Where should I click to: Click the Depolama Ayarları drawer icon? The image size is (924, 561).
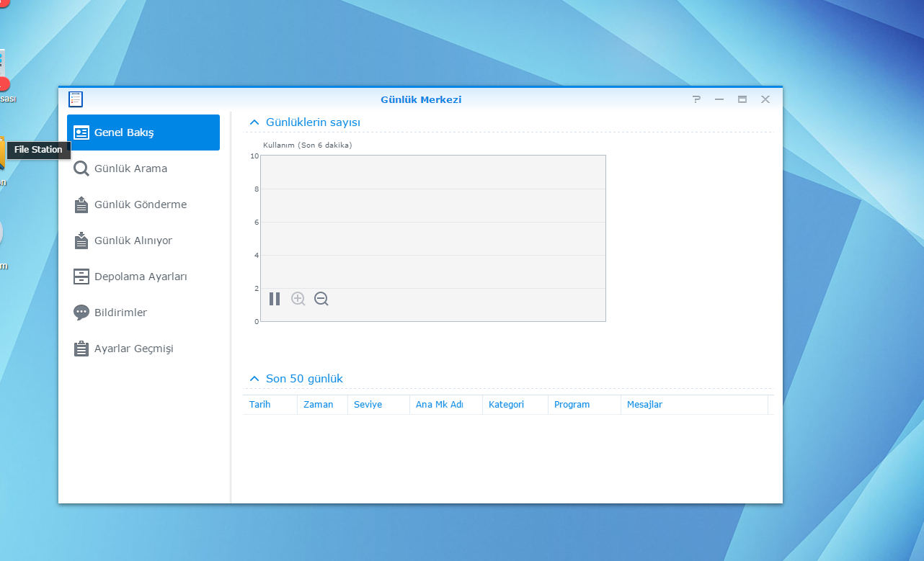pyautogui.click(x=81, y=277)
